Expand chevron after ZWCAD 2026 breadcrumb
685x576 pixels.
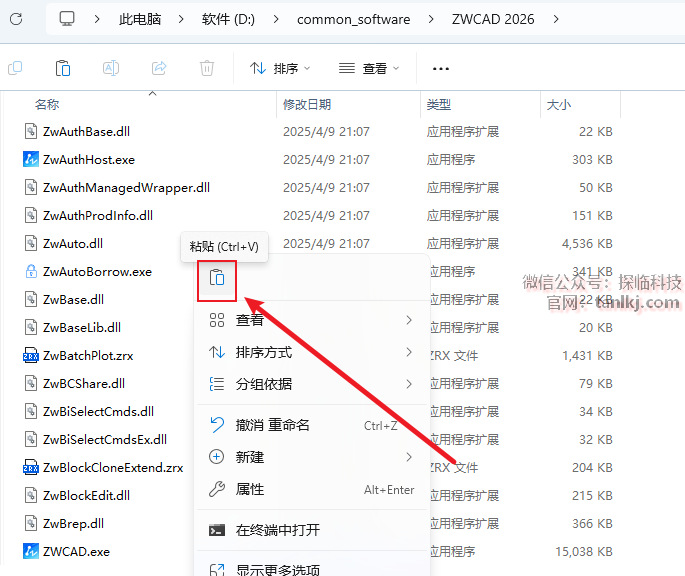coord(556,19)
